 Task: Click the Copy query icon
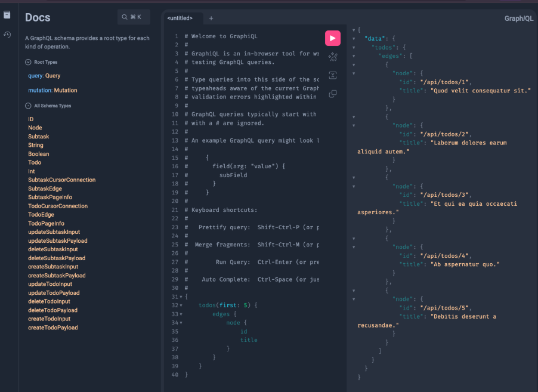[x=332, y=94]
